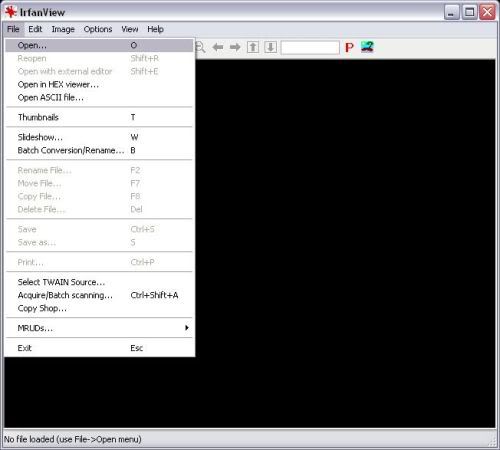Click the zoom out magnifier icon
This screenshot has width=500, height=450.
pos(201,47)
